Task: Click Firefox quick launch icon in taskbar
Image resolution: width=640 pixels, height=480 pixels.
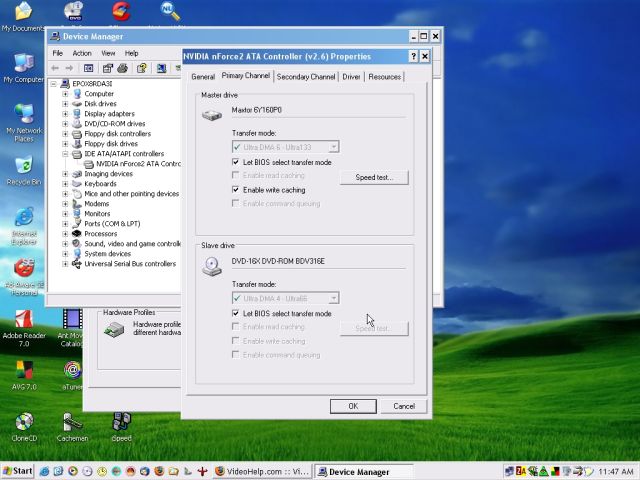Action: (x=159, y=471)
